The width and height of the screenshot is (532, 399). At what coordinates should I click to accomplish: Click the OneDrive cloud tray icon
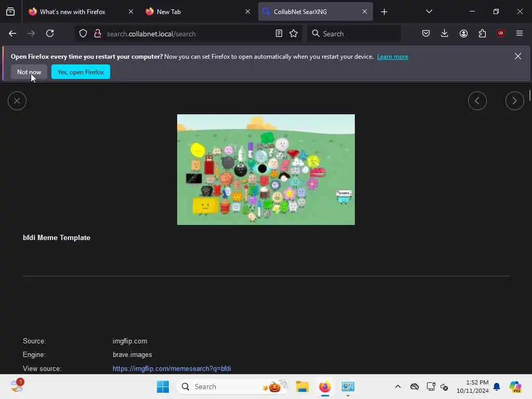click(x=415, y=387)
